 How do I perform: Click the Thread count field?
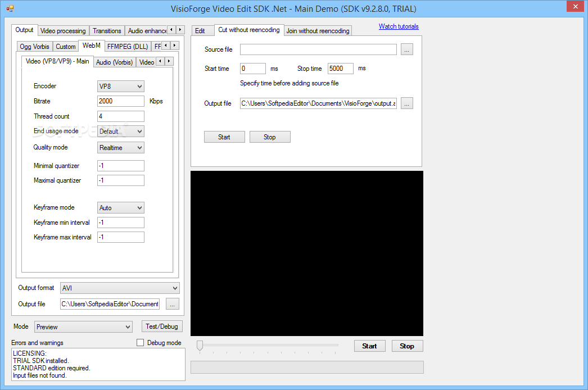[120, 116]
